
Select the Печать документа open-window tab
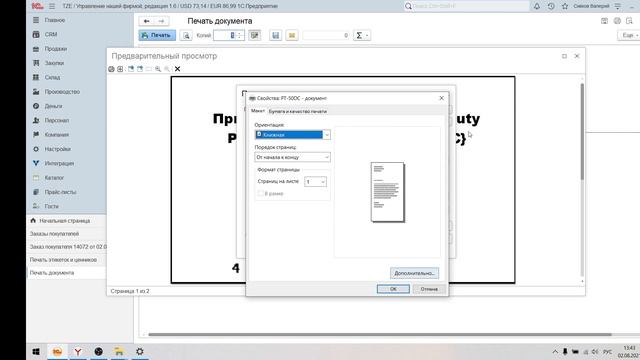[52, 273]
